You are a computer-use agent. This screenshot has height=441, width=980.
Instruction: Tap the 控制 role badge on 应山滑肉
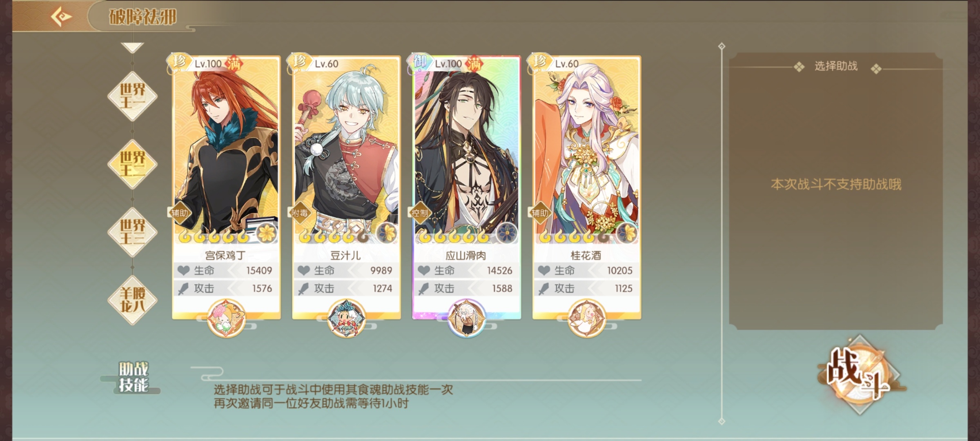tap(419, 213)
